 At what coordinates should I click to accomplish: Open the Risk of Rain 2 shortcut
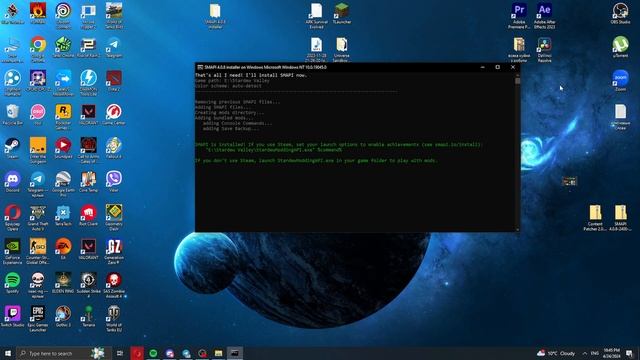[x=88, y=47]
